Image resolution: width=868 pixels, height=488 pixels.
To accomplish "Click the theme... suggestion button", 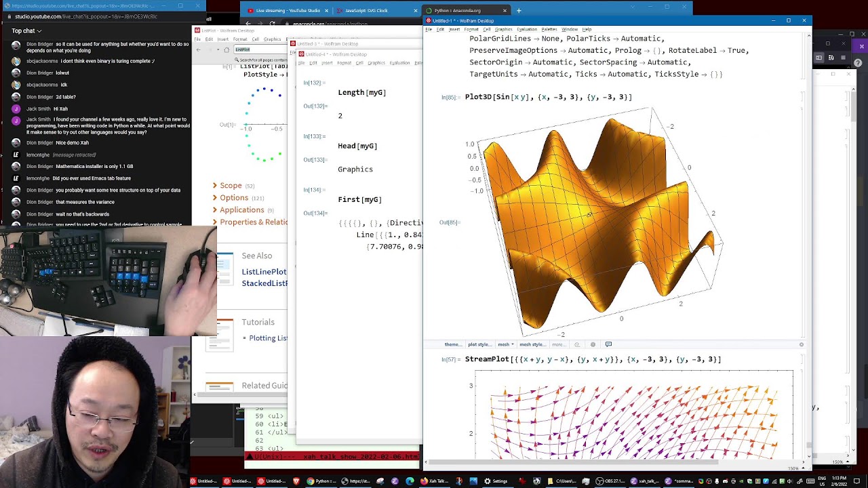I will click(454, 344).
